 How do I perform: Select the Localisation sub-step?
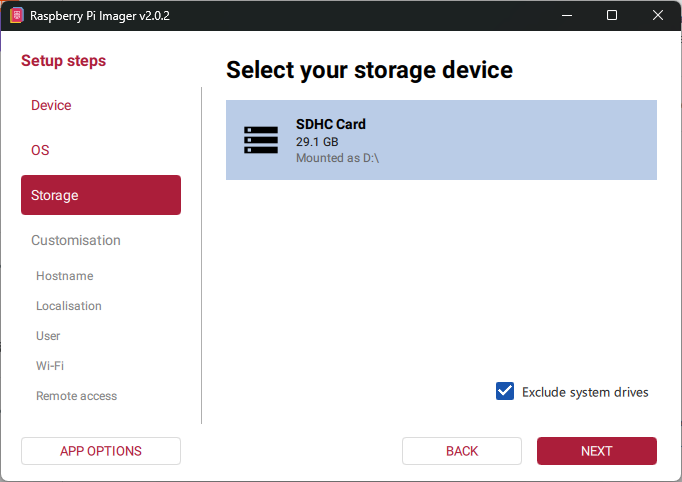tap(69, 306)
